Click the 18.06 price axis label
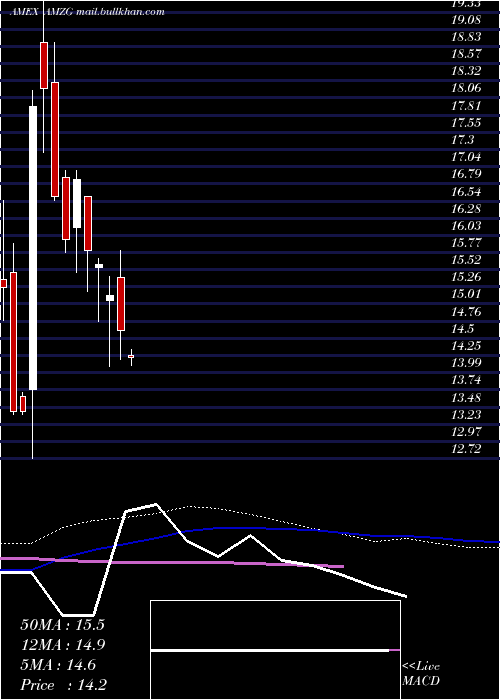This screenshot has width=500, height=700. click(466, 88)
